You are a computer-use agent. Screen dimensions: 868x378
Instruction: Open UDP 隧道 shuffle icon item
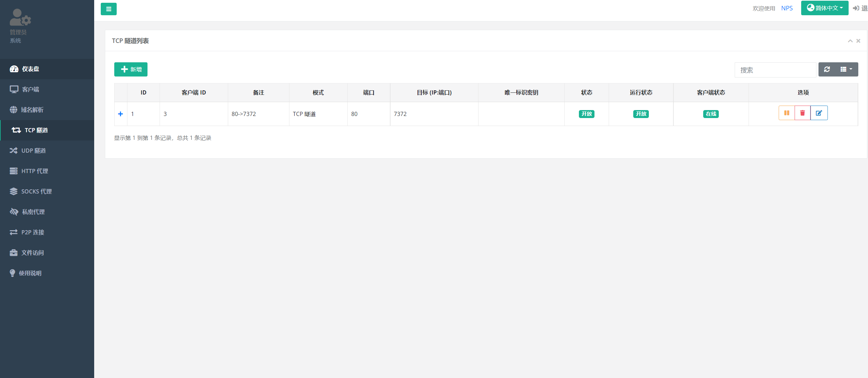point(33,151)
